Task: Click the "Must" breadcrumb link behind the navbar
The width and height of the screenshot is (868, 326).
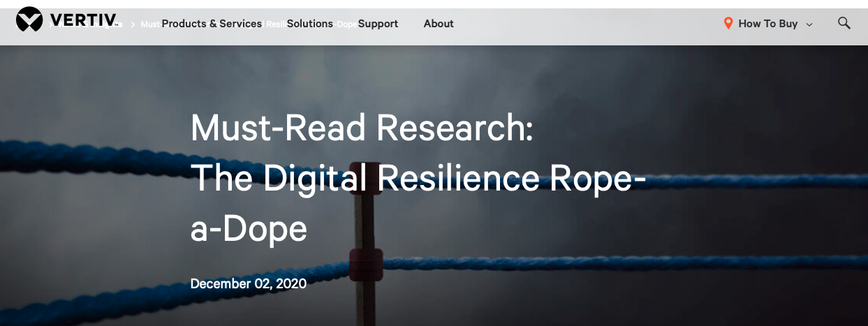Action: click(149, 24)
